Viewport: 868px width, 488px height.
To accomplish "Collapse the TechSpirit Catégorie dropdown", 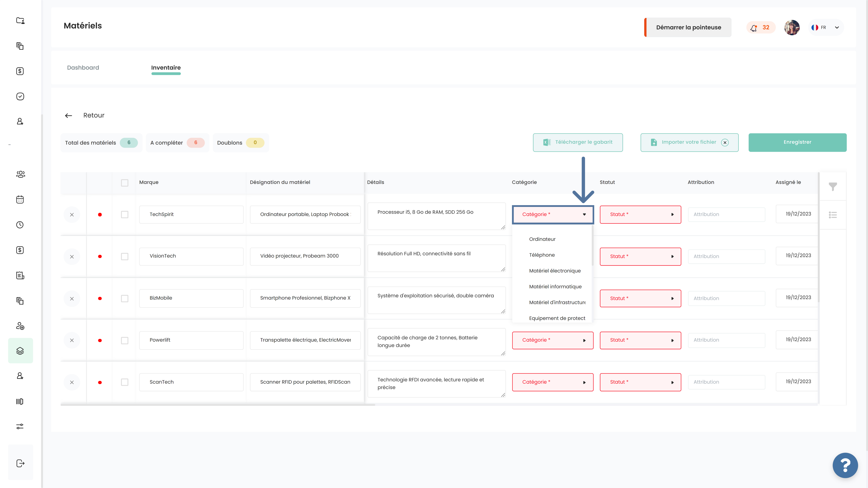I will point(553,215).
